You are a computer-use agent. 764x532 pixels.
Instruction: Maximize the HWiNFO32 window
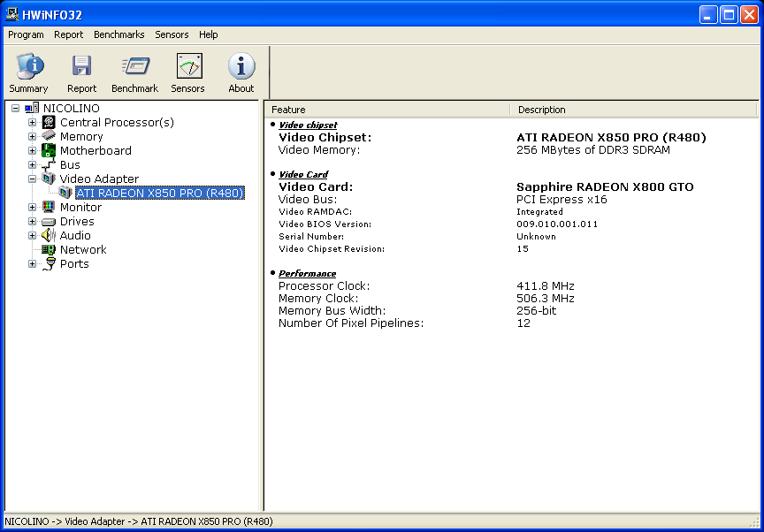pos(729,15)
